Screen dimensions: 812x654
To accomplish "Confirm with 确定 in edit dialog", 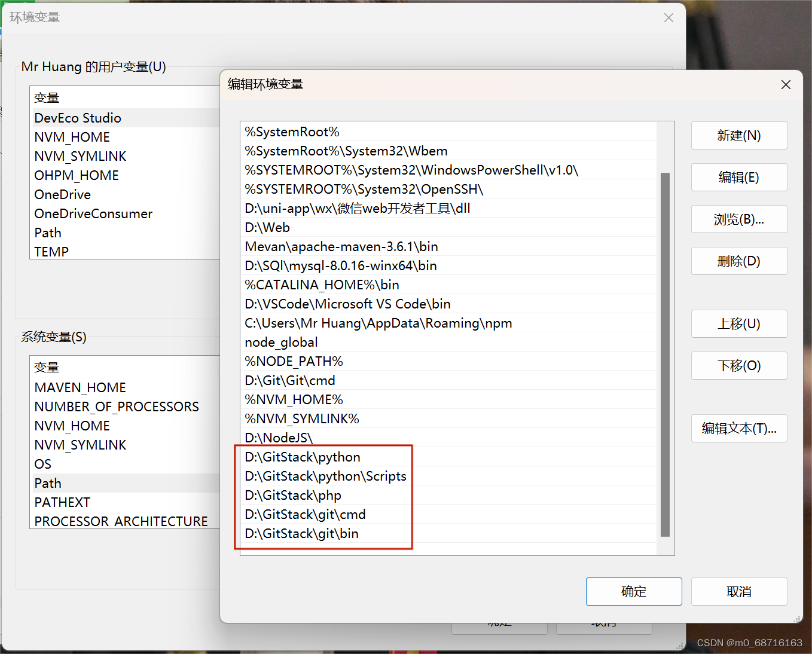I will 634,591.
